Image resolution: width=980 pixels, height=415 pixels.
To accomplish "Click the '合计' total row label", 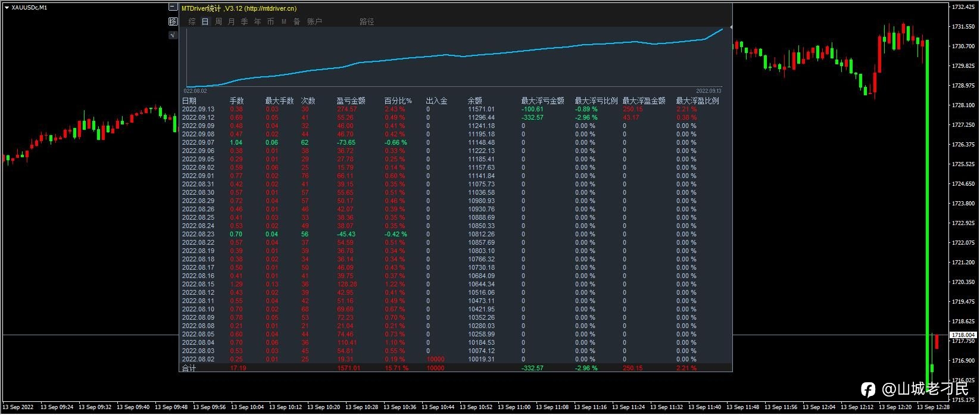I will click(189, 368).
